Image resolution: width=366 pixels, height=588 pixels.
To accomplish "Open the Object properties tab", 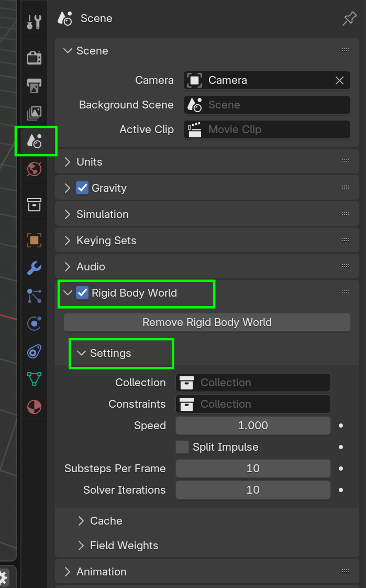I will click(35, 240).
